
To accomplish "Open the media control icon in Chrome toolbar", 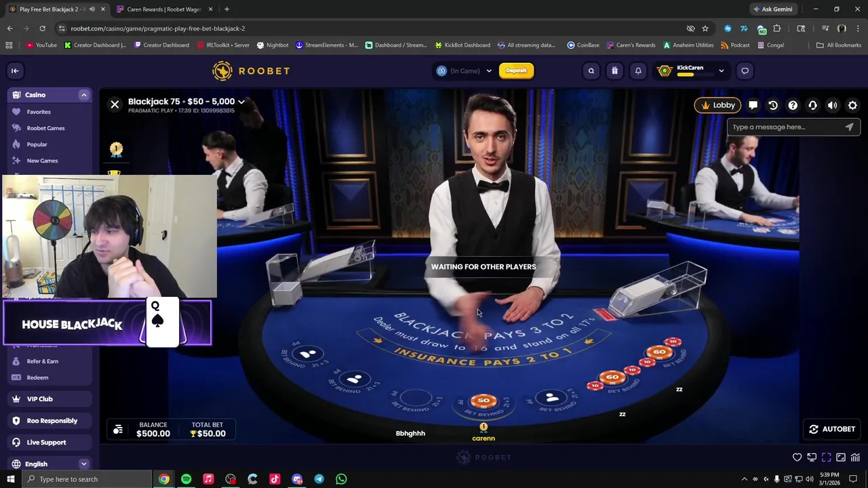I will click(825, 28).
